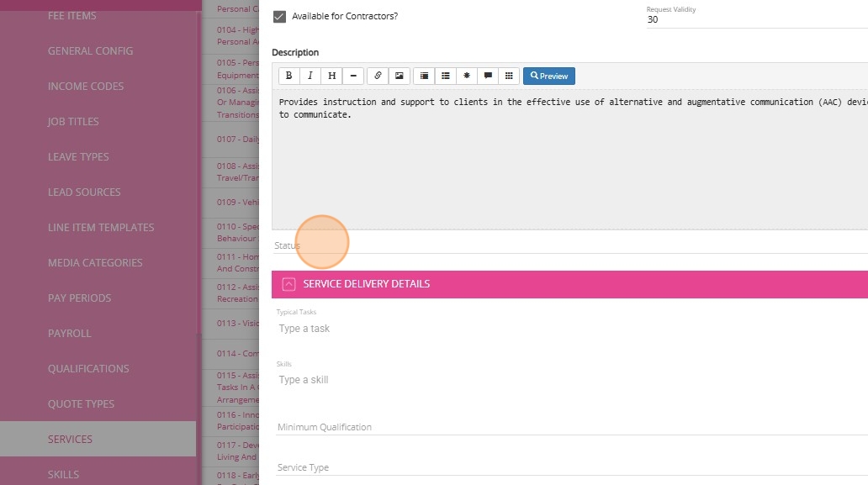Edit the Request Validity field value
868x485 pixels.
pyautogui.click(x=757, y=19)
